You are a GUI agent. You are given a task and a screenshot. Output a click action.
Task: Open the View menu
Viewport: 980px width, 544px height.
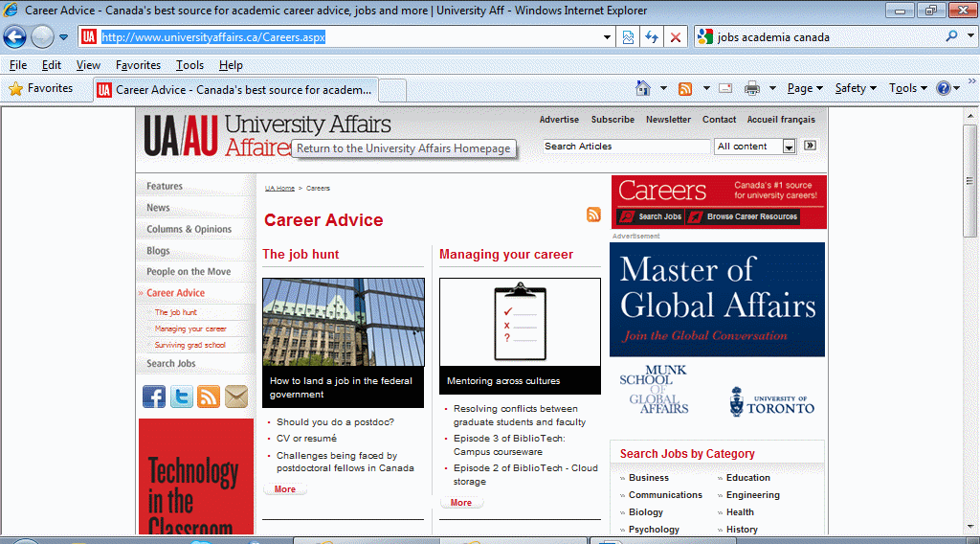[x=88, y=65]
